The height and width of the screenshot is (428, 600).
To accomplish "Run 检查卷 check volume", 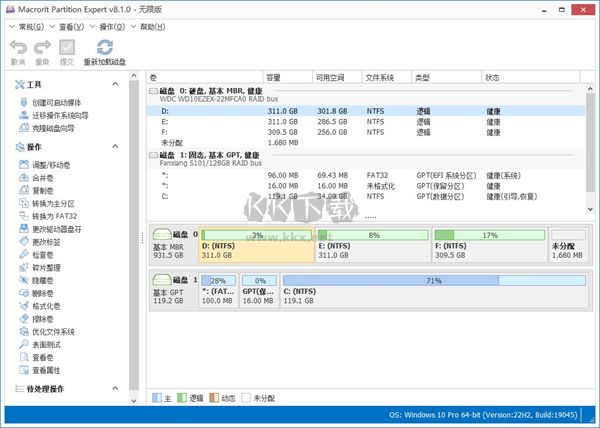I will (x=36, y=255).
